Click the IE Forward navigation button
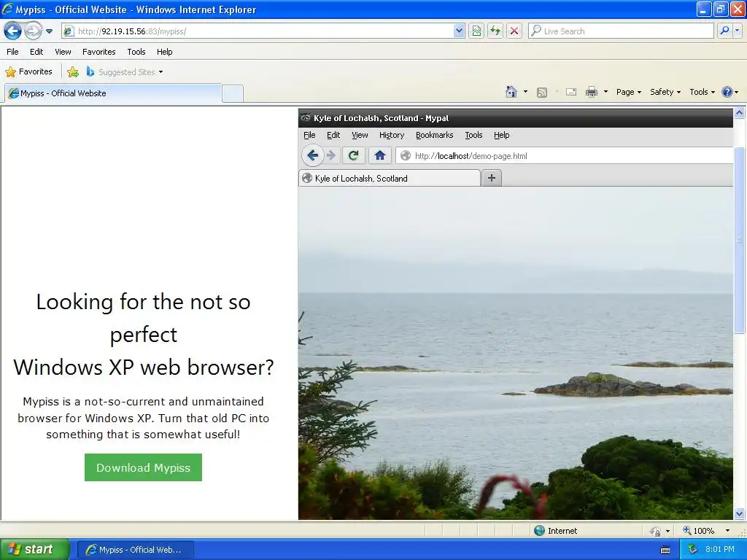The image size is (747, 560). coord(33,31)
